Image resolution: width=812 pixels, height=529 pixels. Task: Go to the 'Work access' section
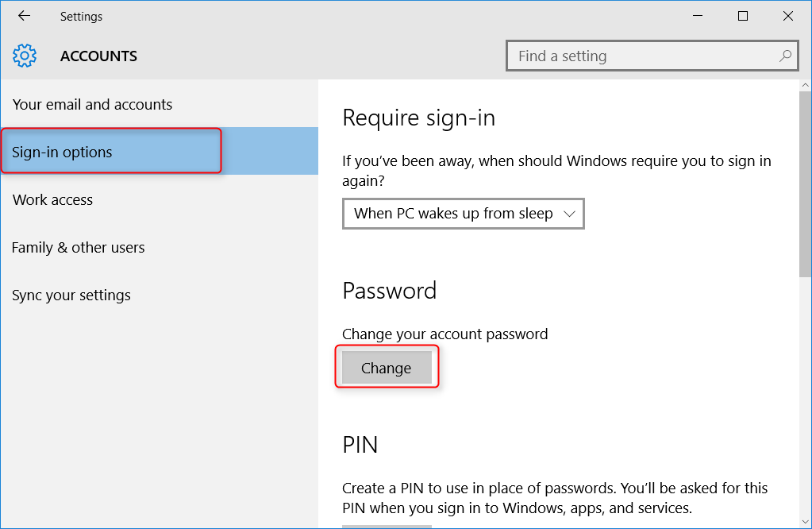point(53,200)
